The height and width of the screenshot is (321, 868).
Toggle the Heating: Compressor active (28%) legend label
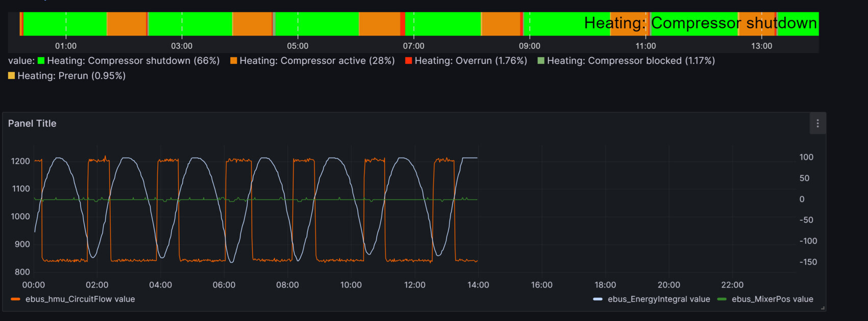(x=317, y=61)
